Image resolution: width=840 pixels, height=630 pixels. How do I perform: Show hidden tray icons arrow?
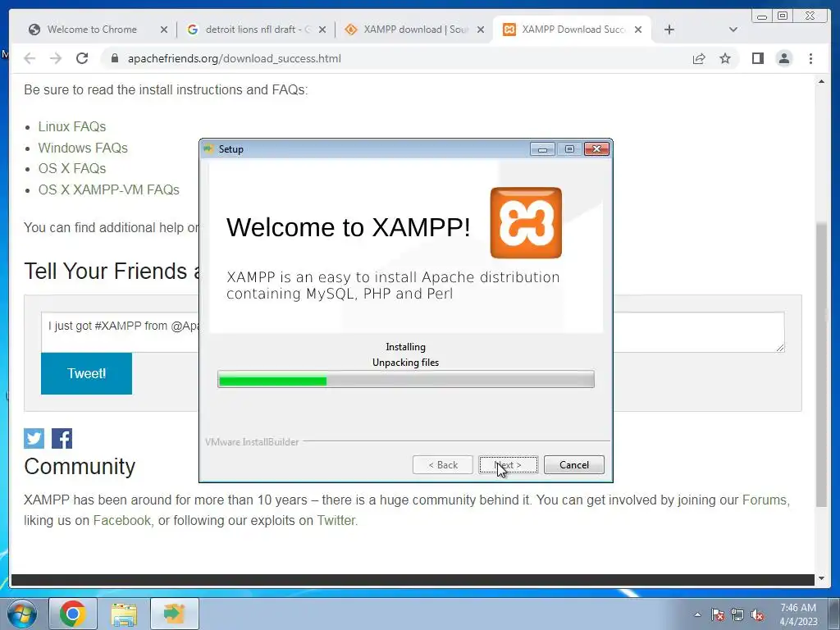coord(697,614)
